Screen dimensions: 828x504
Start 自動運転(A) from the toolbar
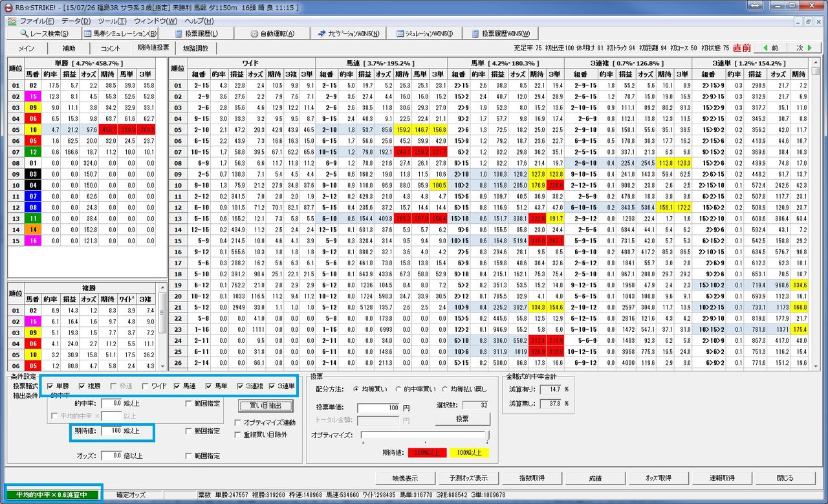point(272,34)
